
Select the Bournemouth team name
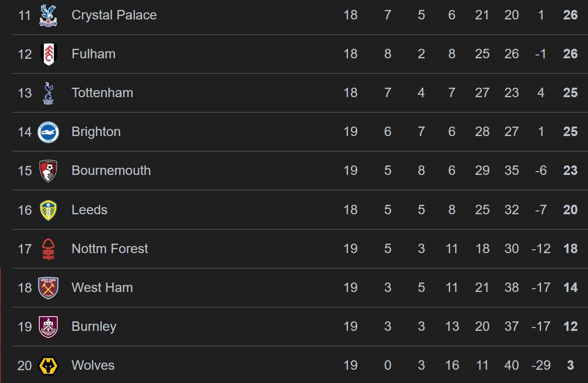pyautogui.click(x=111, y=171)
